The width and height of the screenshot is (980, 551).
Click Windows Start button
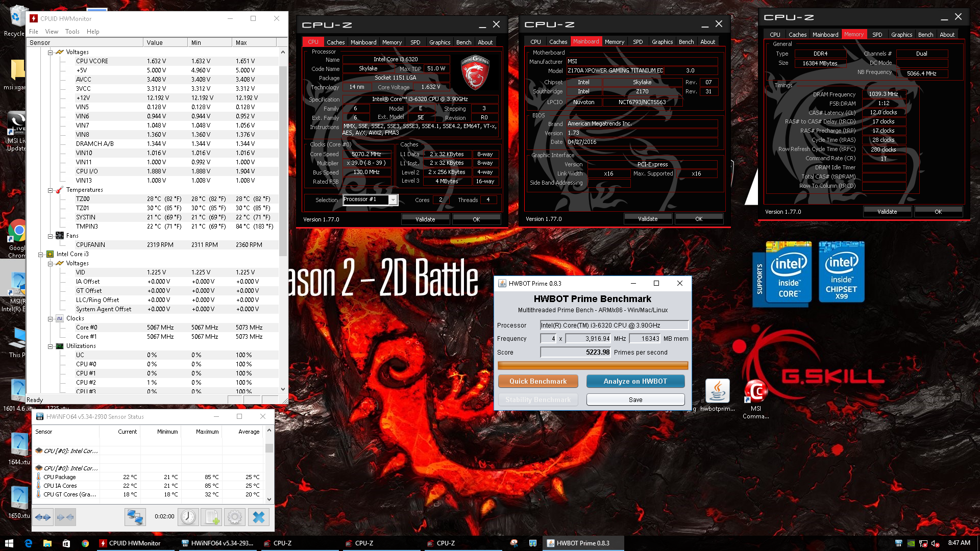[x=9, y=543]
